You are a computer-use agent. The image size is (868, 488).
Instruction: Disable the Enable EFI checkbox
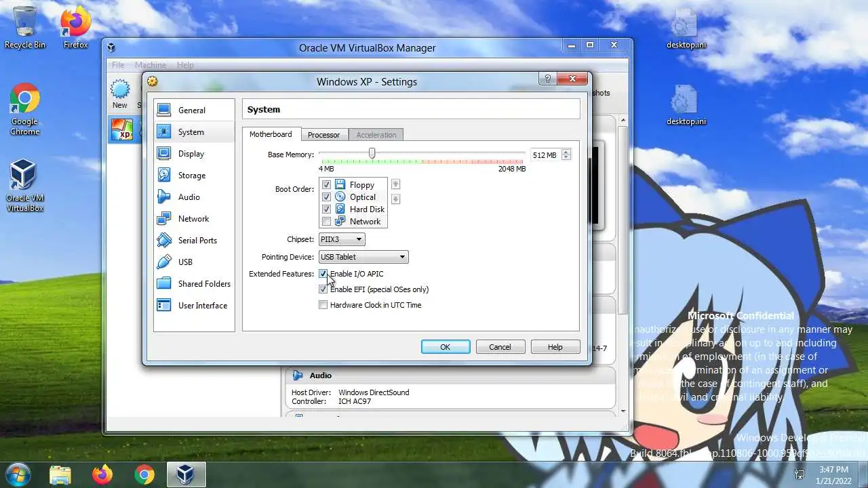(323, 289)
